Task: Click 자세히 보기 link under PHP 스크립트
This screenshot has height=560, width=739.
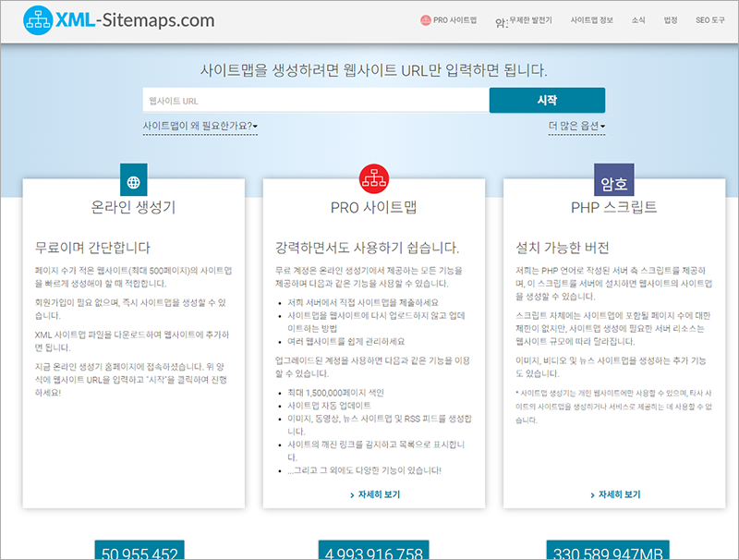Action: click(x=614, y=494)
